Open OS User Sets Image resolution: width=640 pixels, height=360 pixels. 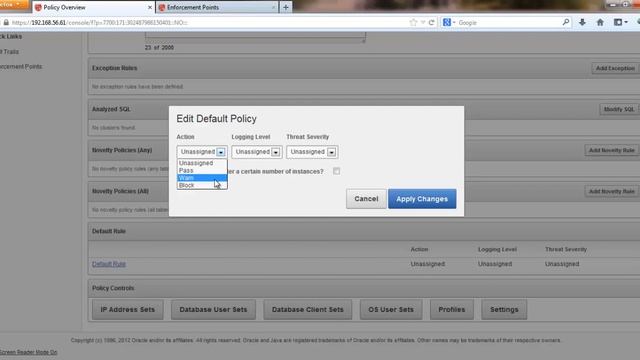(x=391, y=310)
